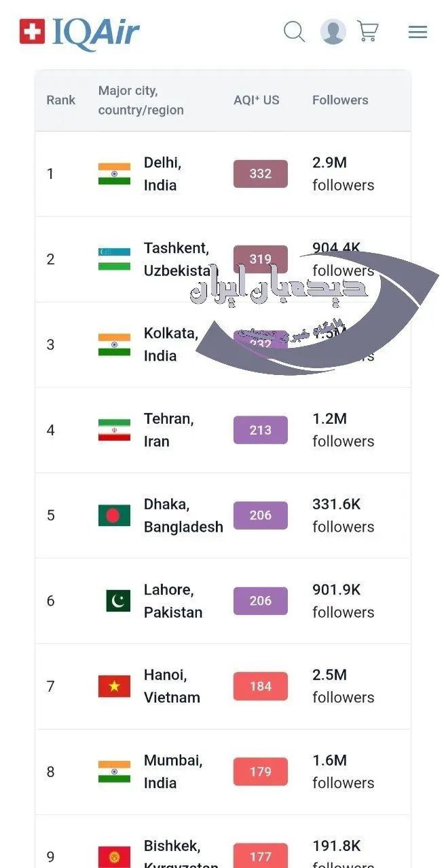The width and height of the screenshot is (446, 868).
Task: Open the search magnifier icon
Action: click(294, 32)
